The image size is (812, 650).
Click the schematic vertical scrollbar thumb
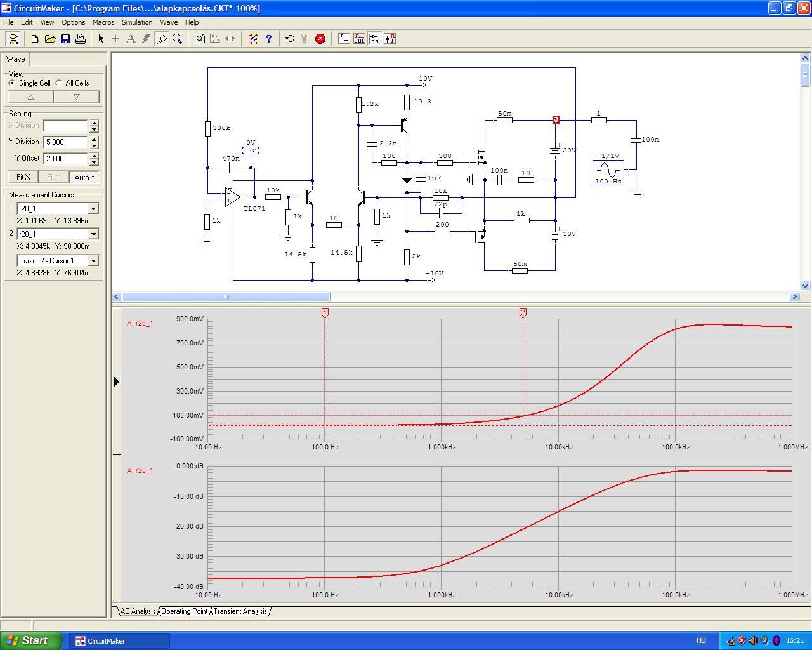pyautogui.click(x=806, y=76)
